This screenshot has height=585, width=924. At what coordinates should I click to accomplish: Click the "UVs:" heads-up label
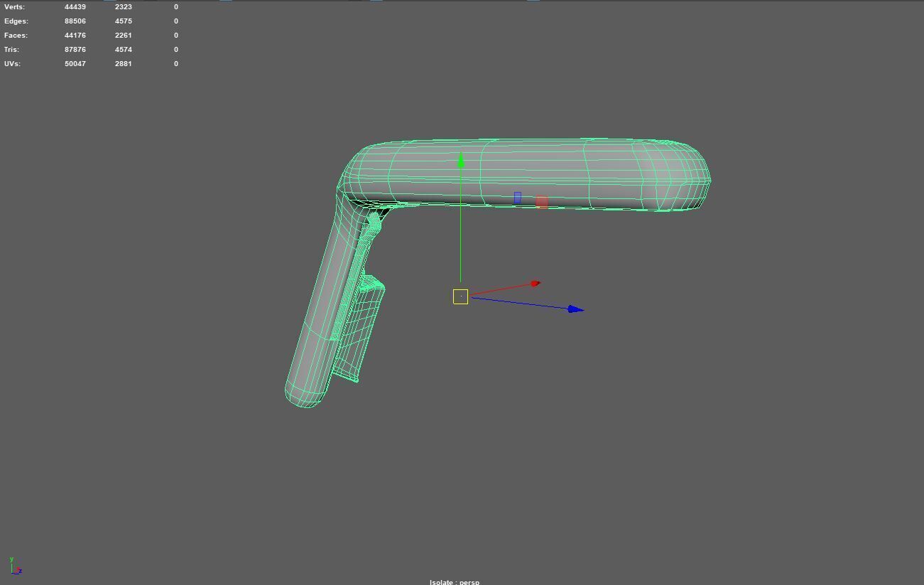[12, 63]
